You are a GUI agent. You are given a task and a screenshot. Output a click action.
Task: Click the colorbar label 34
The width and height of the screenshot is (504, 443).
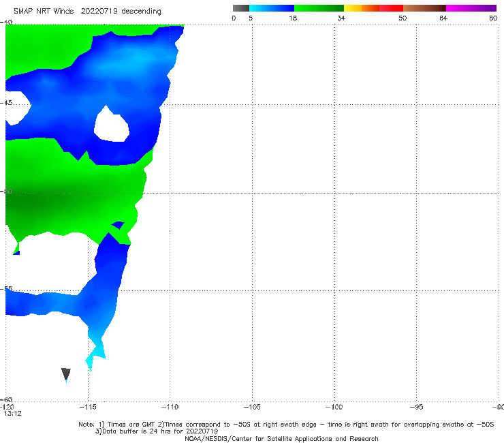tap(341, 18)
